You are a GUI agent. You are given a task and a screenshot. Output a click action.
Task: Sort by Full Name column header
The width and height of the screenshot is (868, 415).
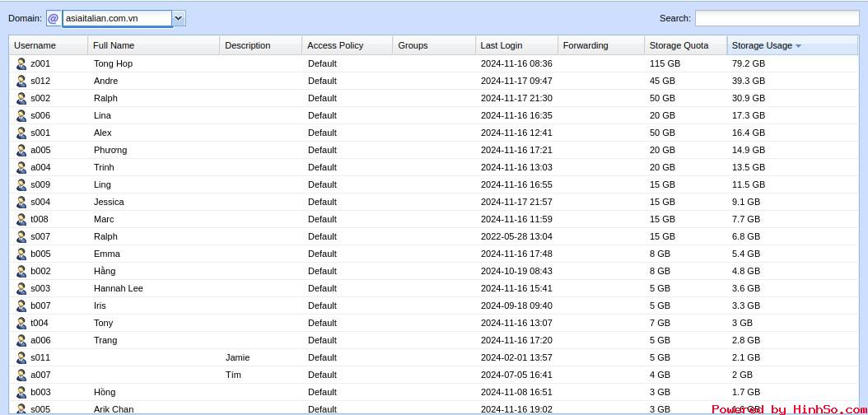(154, 45)
